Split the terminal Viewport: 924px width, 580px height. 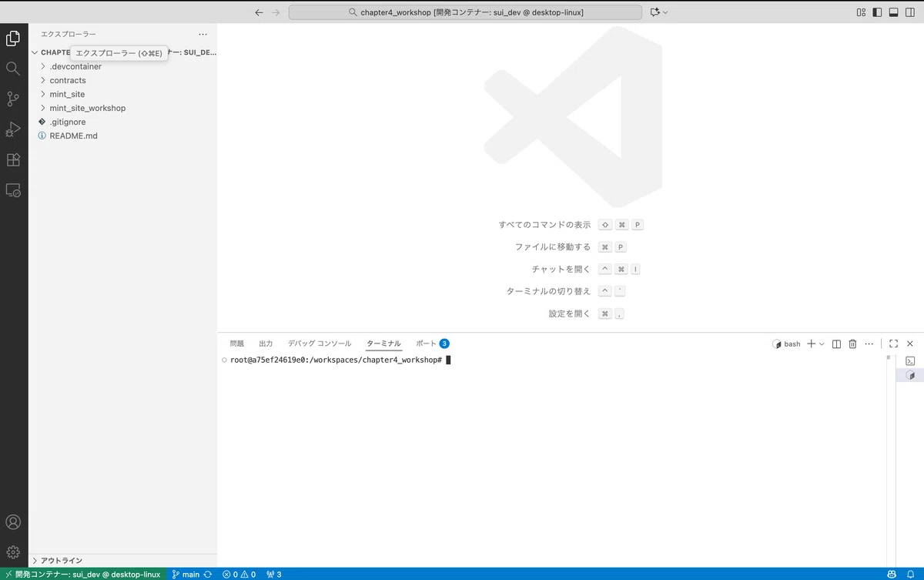pyautogui.click(x=836, y=344)
